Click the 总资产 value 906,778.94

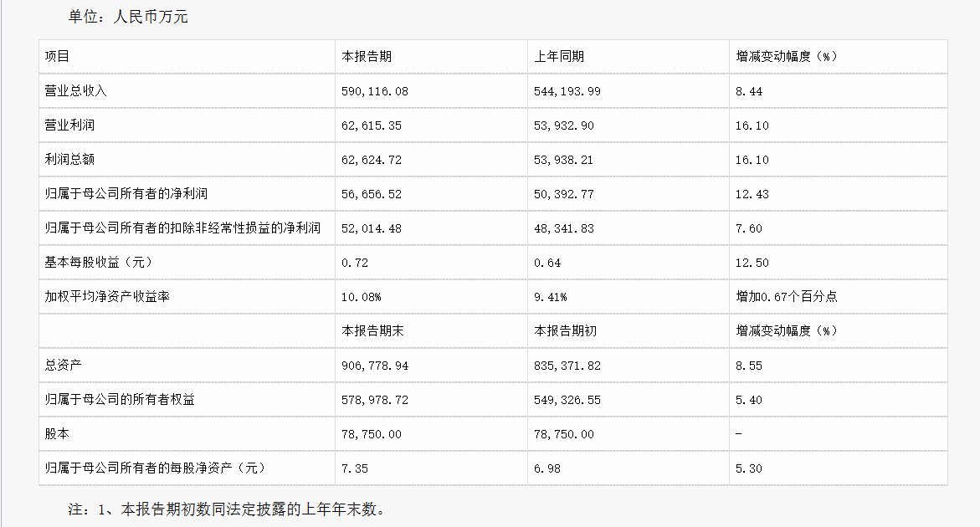(375, 366)
